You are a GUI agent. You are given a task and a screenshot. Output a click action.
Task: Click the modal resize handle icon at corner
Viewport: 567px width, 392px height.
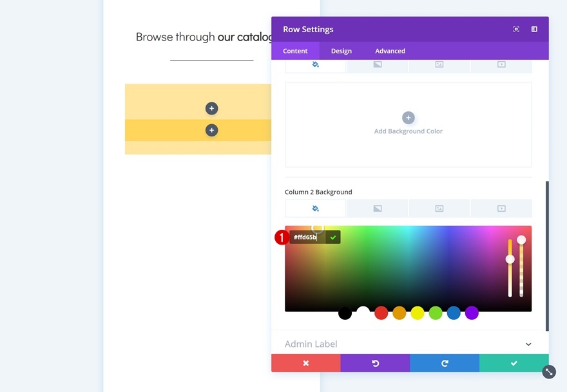click(549, 372)
